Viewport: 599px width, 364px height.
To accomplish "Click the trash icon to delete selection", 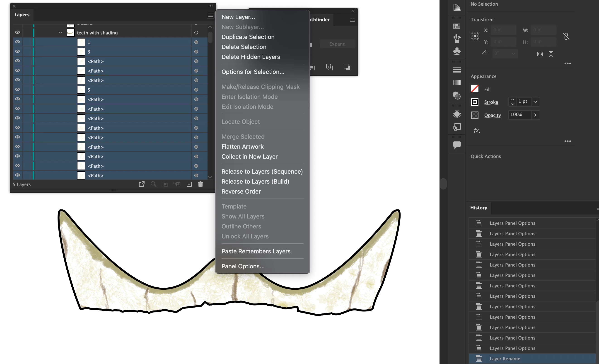I will 200,184.
